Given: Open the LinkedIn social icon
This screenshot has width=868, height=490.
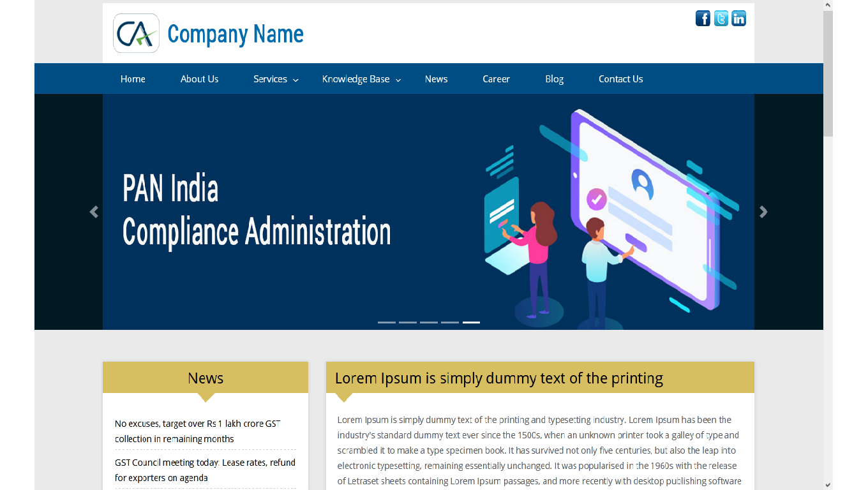Looking at the screenshot, I should pyautogui.click(x=738, y=19).
